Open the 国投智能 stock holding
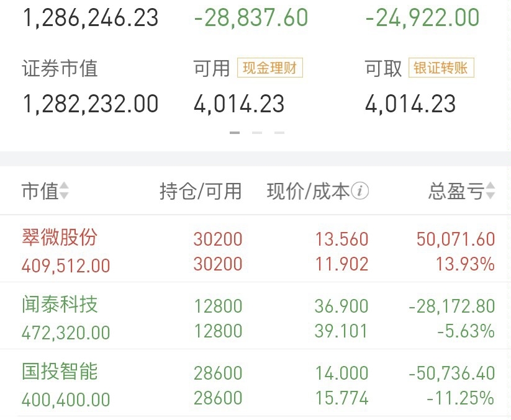 [x=60, y=372]
